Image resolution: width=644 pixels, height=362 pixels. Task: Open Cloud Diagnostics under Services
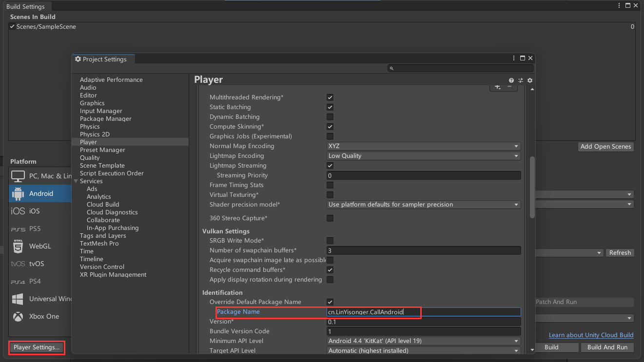click(112, 212)
